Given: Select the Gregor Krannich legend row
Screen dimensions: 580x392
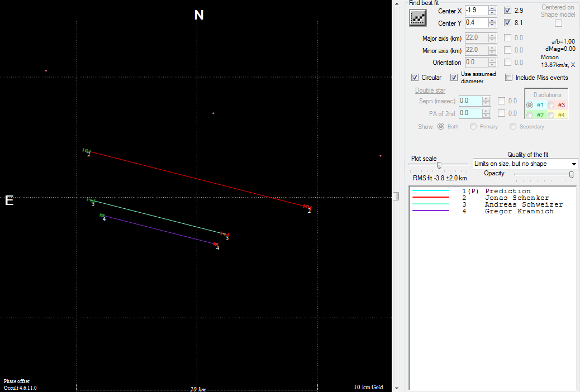Looking at the screenshot, I should point(493,211).
